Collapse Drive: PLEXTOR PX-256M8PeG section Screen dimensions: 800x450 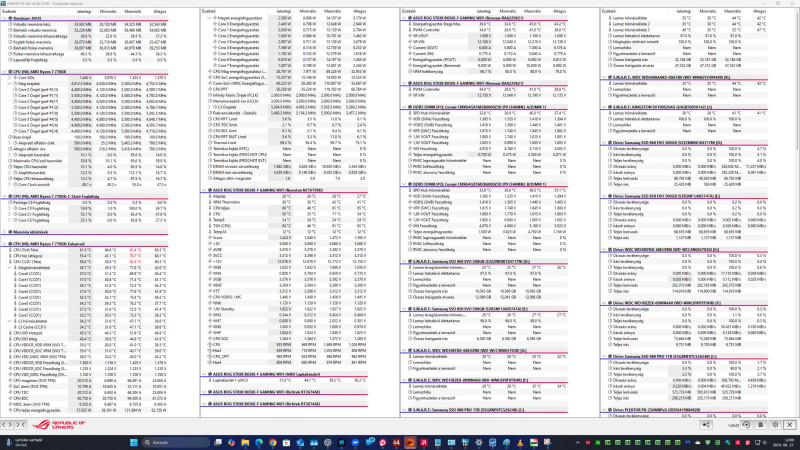[x=604, y=410]
